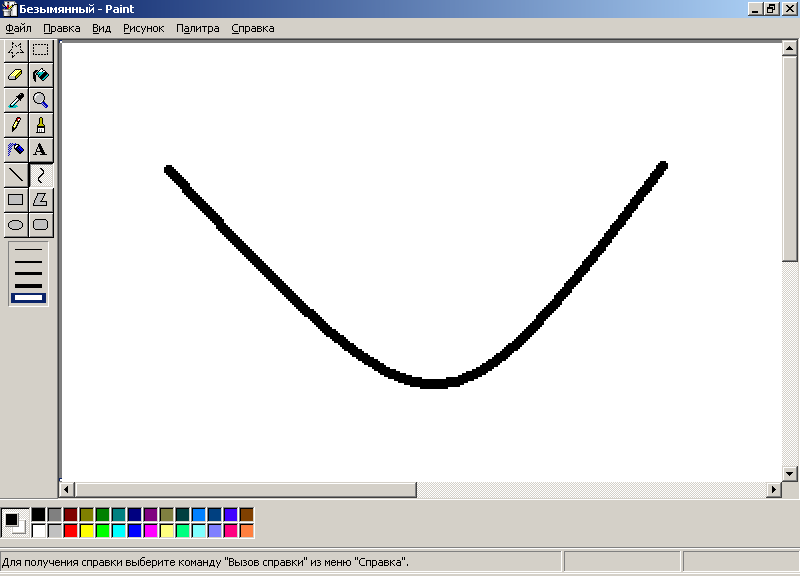Open the Палитра menu
Screen dimensions: 800x576
pyautogui.click(x=197, y=29)
